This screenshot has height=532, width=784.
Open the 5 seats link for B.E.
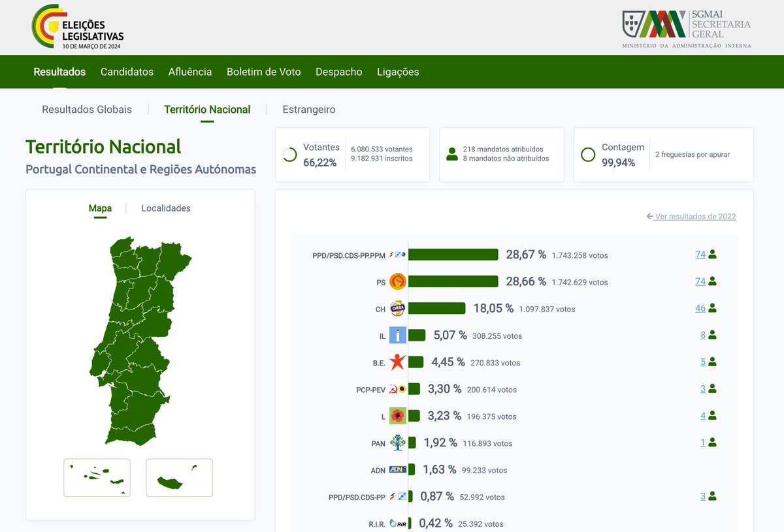click(x=703, y=362)
